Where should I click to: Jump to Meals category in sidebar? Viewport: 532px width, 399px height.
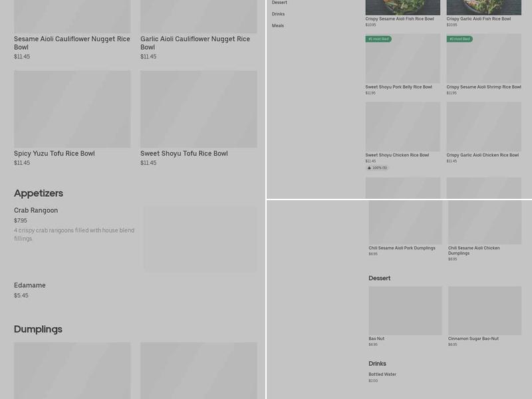[x=277, y=25]
